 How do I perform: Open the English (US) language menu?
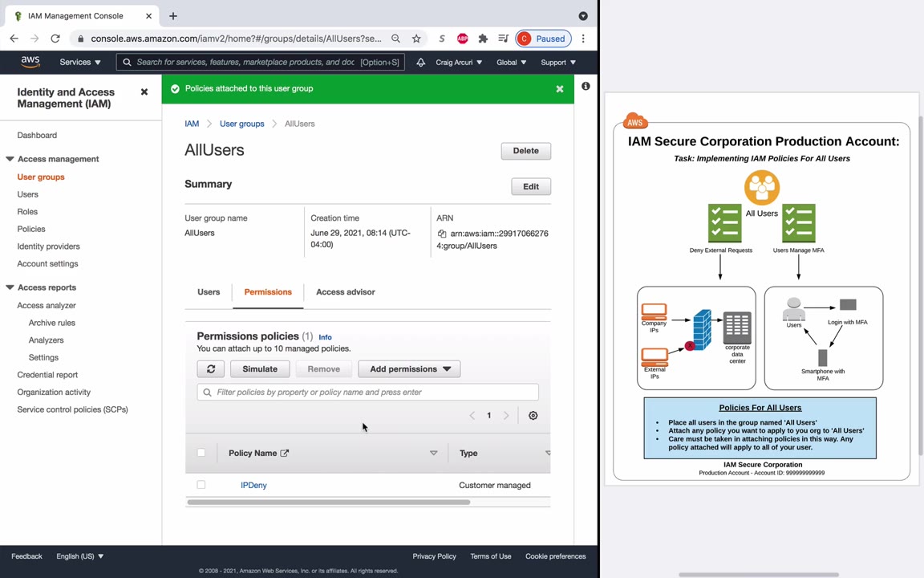pos(79,556)
